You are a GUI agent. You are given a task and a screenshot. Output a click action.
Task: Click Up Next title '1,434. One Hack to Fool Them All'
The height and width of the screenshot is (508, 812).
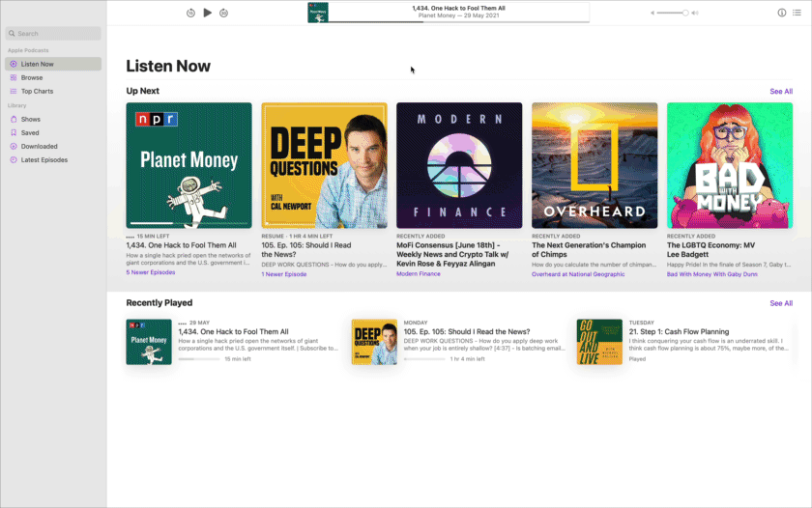click(182, 245)
